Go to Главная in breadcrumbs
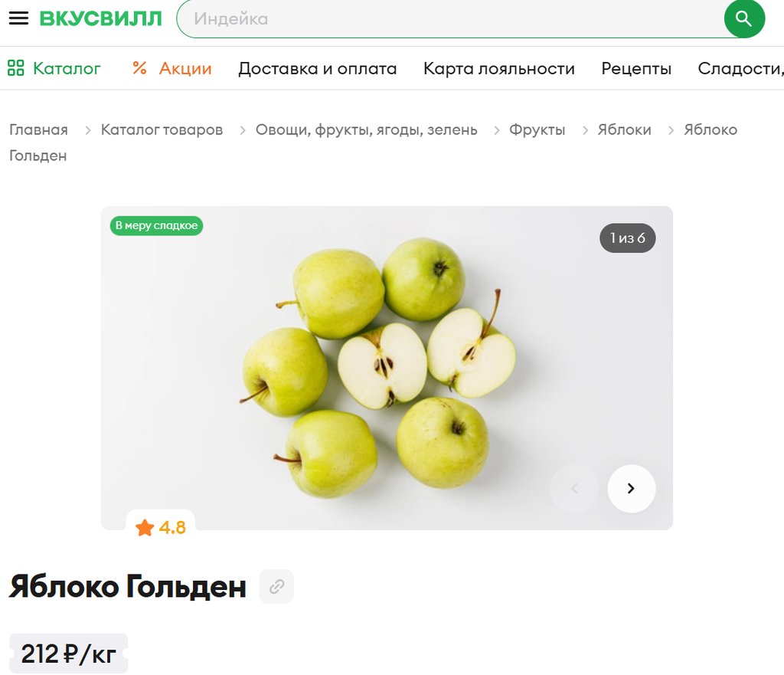The width and height of the screenshot is (784, 675). click(38, 130)
